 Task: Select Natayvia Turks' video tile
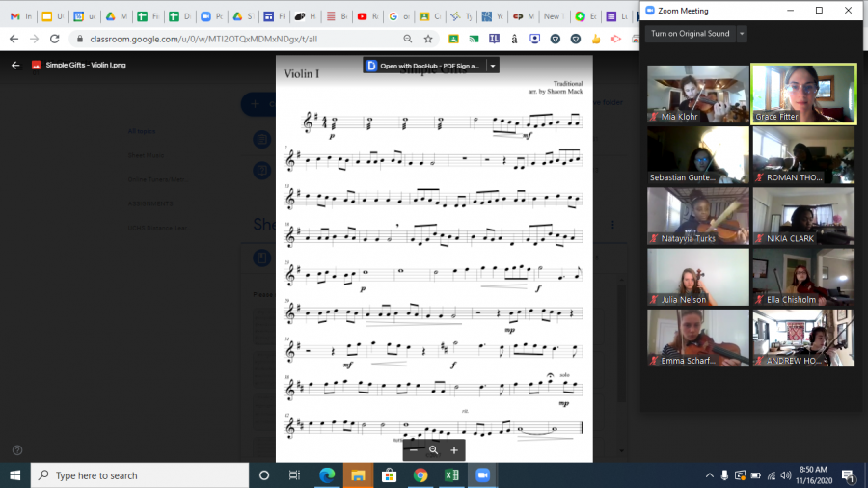pos(697,216)
